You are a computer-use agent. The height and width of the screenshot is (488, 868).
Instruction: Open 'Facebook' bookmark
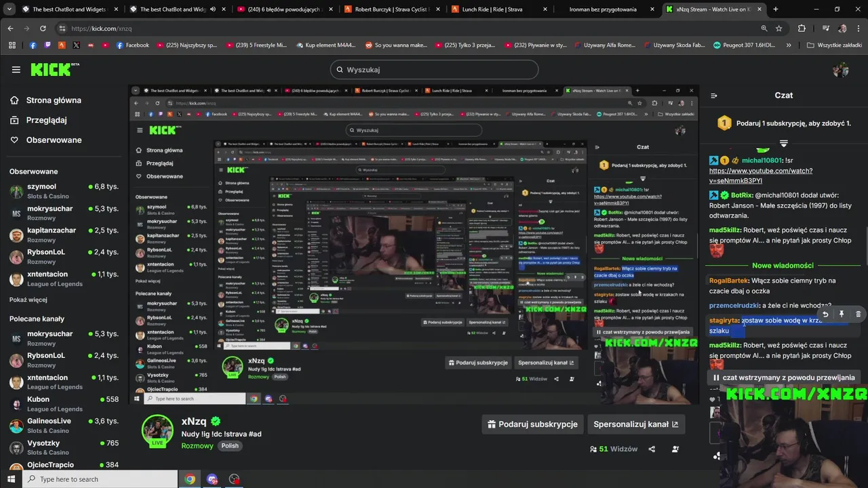[x=132, y=45]
